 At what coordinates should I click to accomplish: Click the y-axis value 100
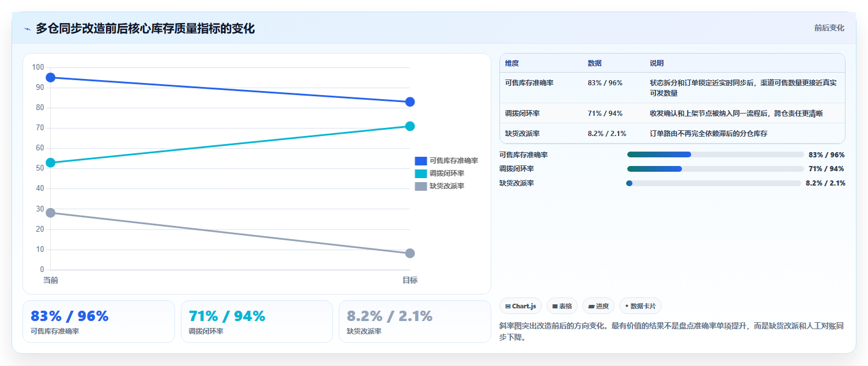point(38,67)
